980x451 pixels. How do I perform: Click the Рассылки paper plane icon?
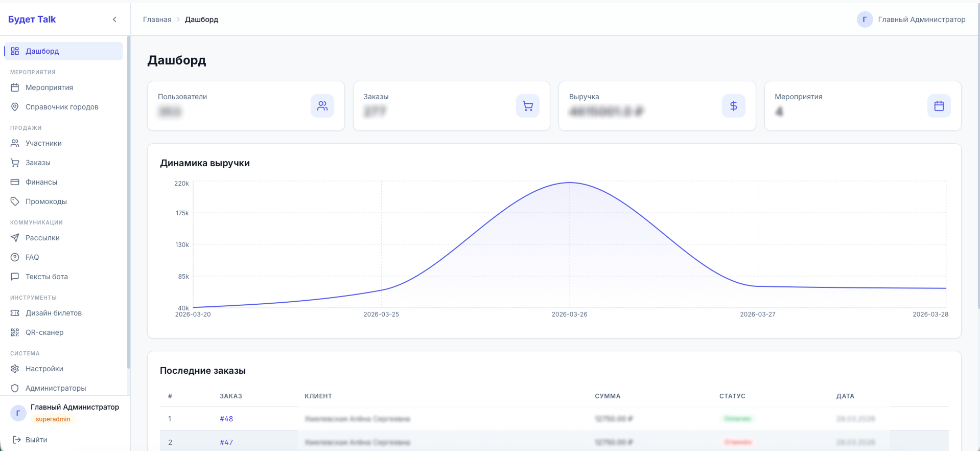click(x=15, y=238)
